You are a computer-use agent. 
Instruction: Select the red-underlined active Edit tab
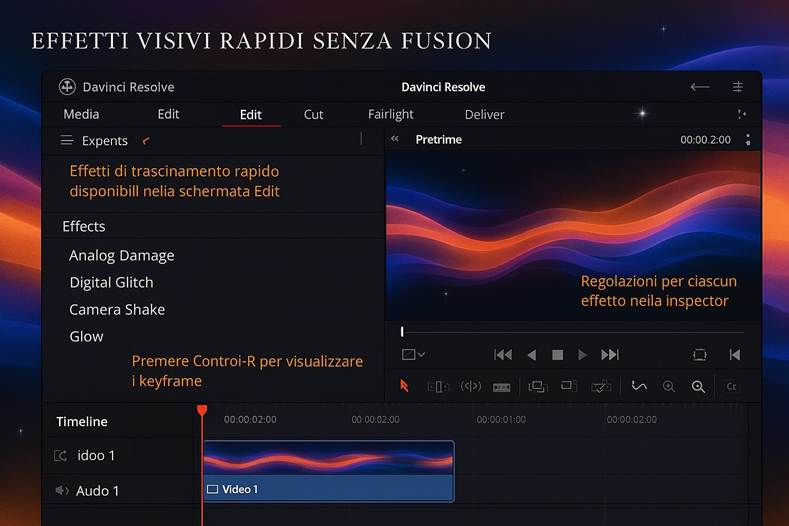point(251,115)
